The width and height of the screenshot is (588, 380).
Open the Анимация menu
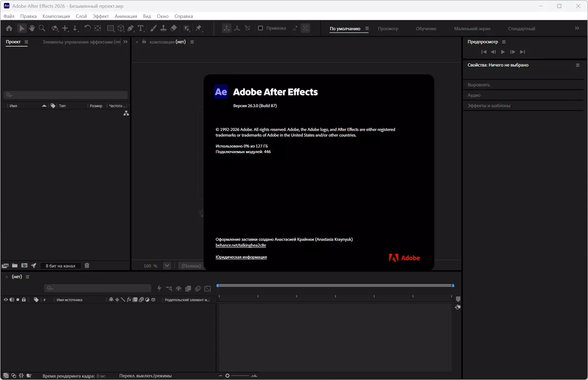(126, 16)
